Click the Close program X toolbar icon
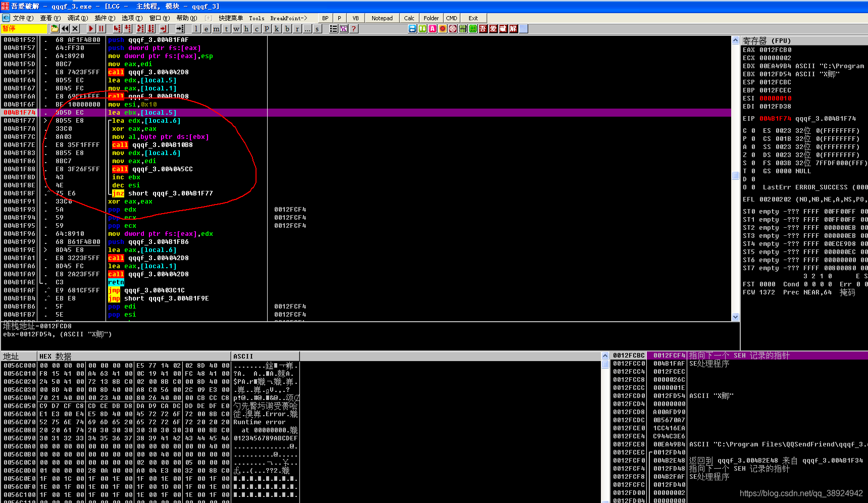 click(75, 29)
